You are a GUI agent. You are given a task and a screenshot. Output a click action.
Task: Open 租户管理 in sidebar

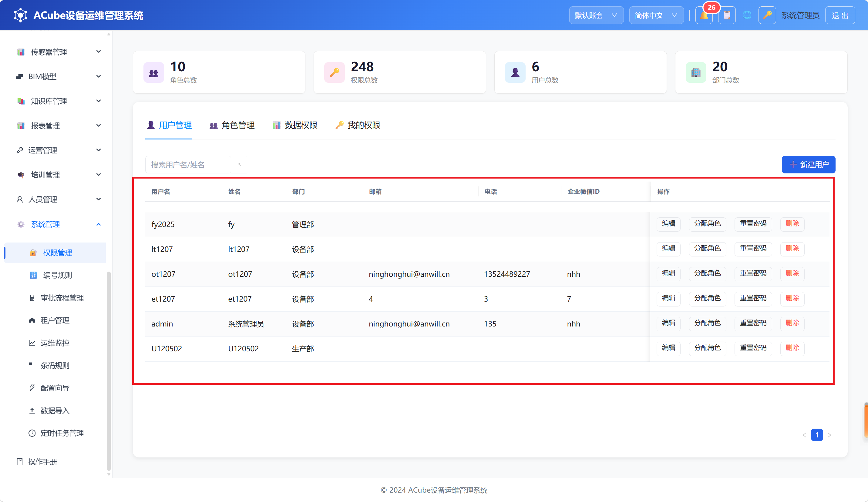coord(55,320)
